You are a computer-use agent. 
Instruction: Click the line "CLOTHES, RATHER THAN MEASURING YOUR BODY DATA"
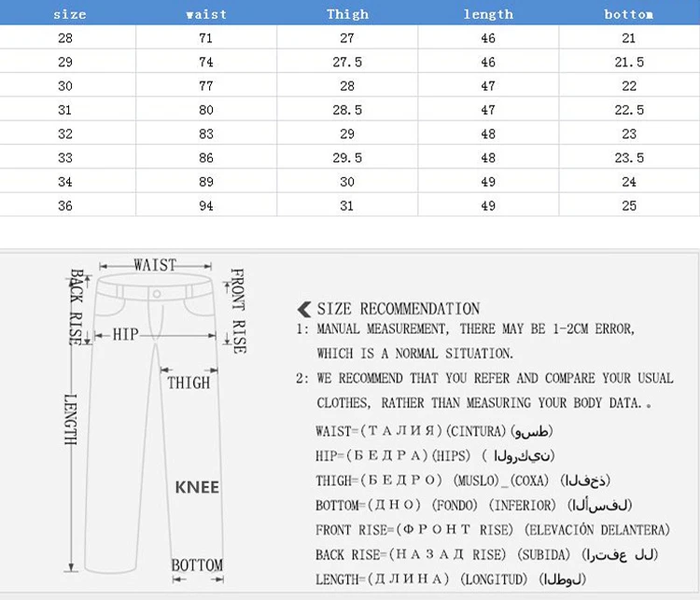[483, 403]
